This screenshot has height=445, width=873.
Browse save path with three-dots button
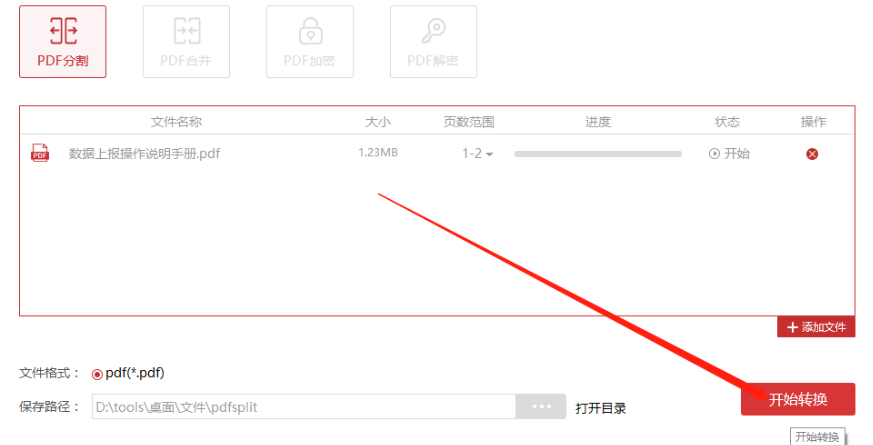point(541,407)
